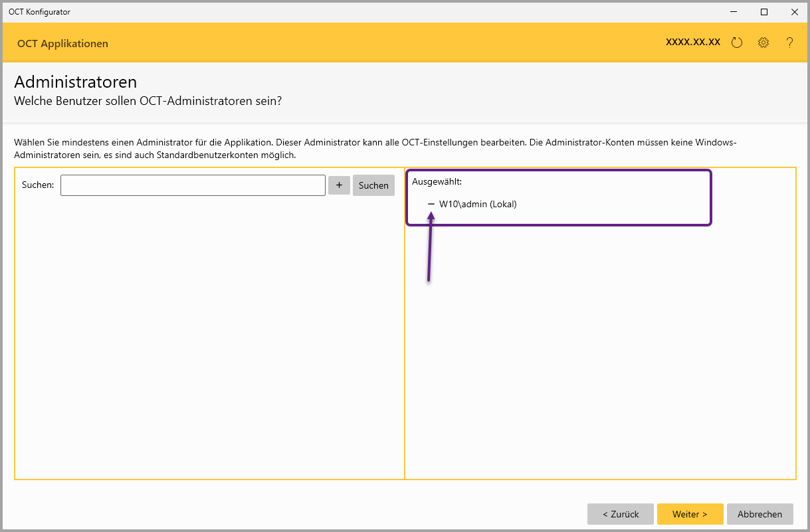Image resolution: width=810 pixels, height=532 pixels.
Task: Click the empty search results area
Action: pyautogui.click(x=209, y=332)
